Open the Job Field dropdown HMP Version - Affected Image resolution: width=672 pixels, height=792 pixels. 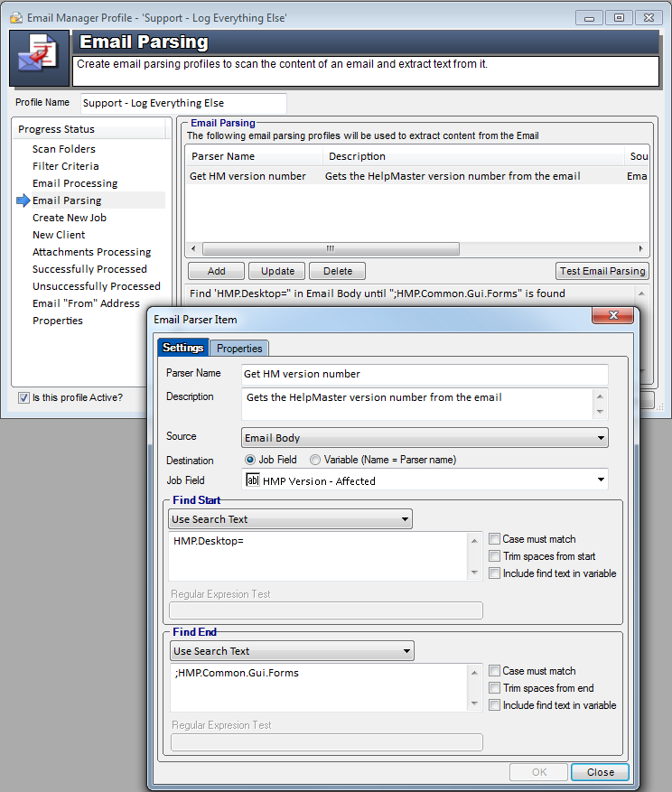425,480
